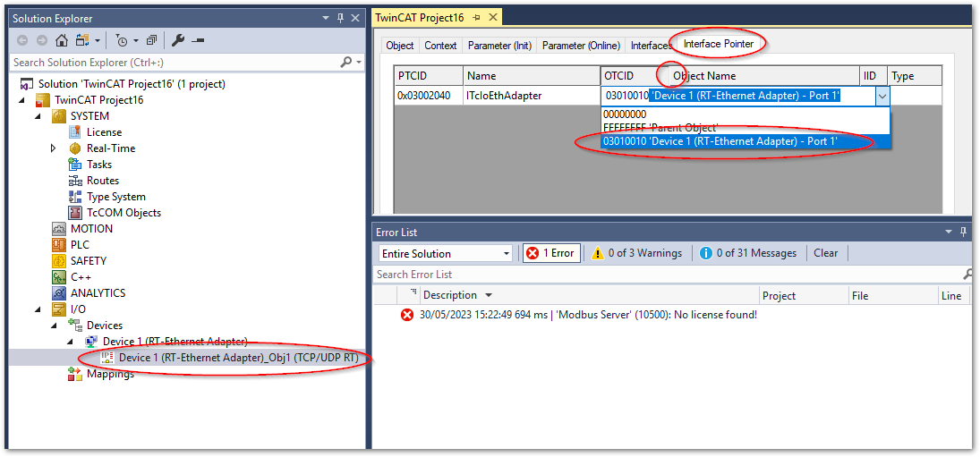Screen dimensions: 980x457
Task: Open Solution Explorer window position dropdown arrow
Action: [326, 19]
